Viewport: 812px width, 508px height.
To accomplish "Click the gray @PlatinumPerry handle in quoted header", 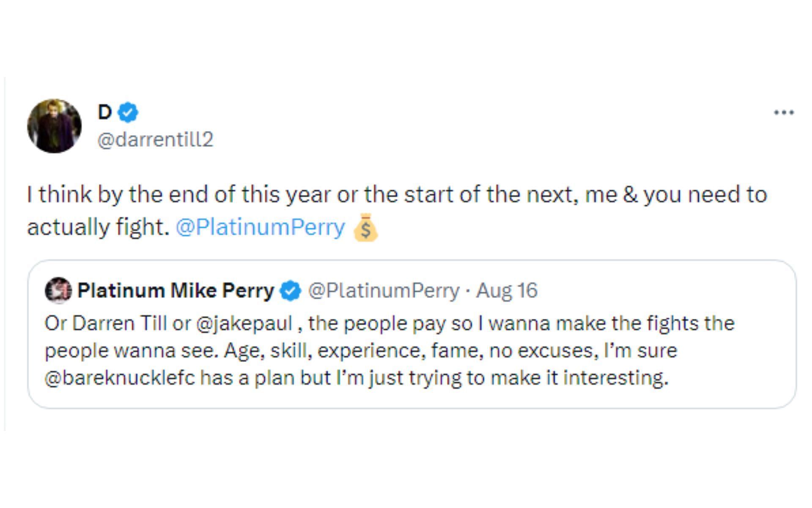I will pyautogui.click(x=384, y=290).
